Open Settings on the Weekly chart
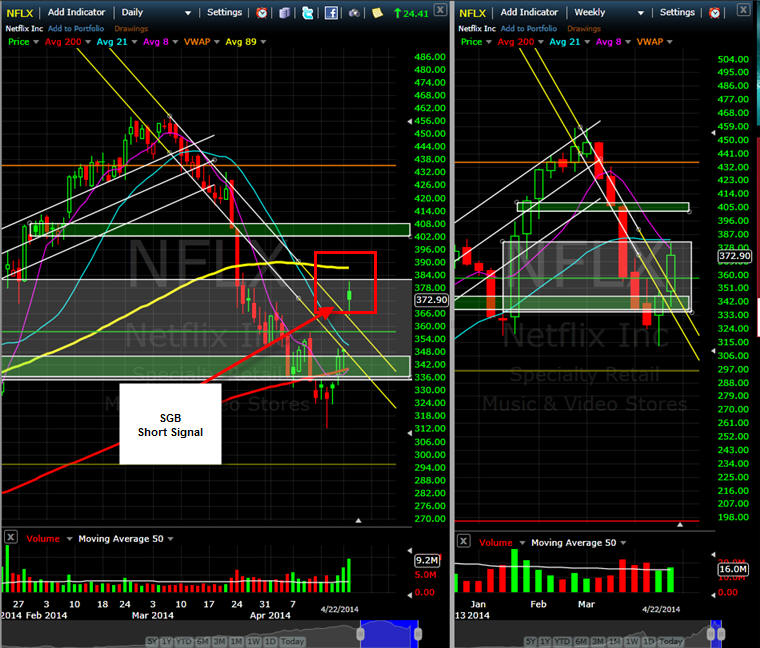The height and width of the screenshot is (648, 760). coord(677,12)
